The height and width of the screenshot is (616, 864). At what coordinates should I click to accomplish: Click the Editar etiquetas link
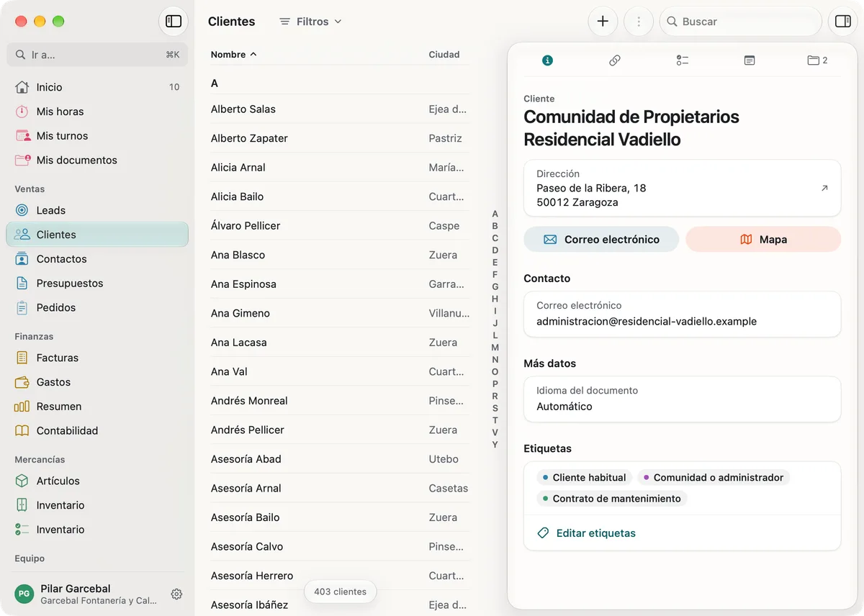point(595,533)
